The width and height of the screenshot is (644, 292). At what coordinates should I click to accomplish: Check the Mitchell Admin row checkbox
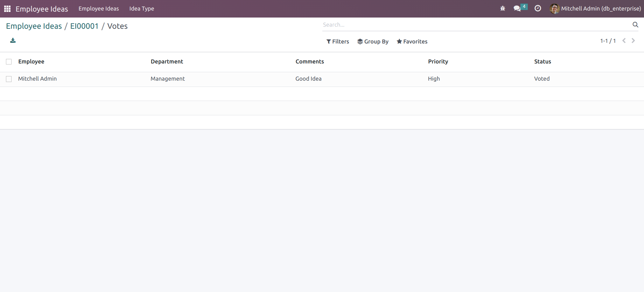click(x=9, y=79)
